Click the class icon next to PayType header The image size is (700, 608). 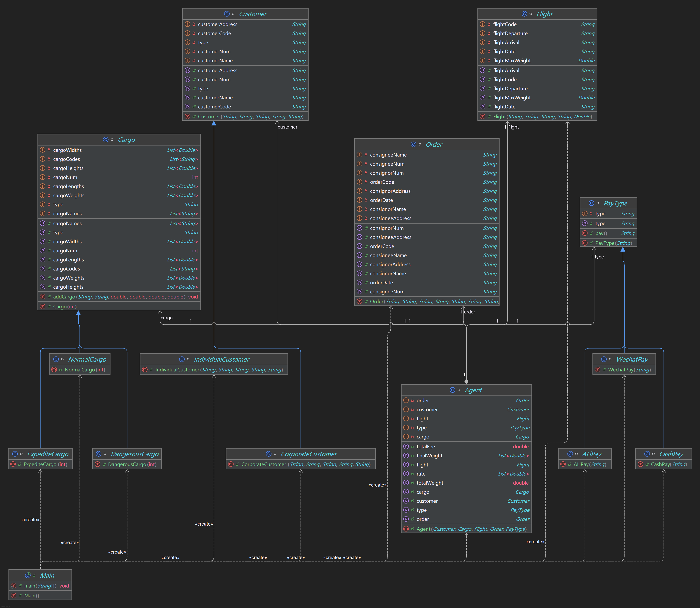coord(591,203)
